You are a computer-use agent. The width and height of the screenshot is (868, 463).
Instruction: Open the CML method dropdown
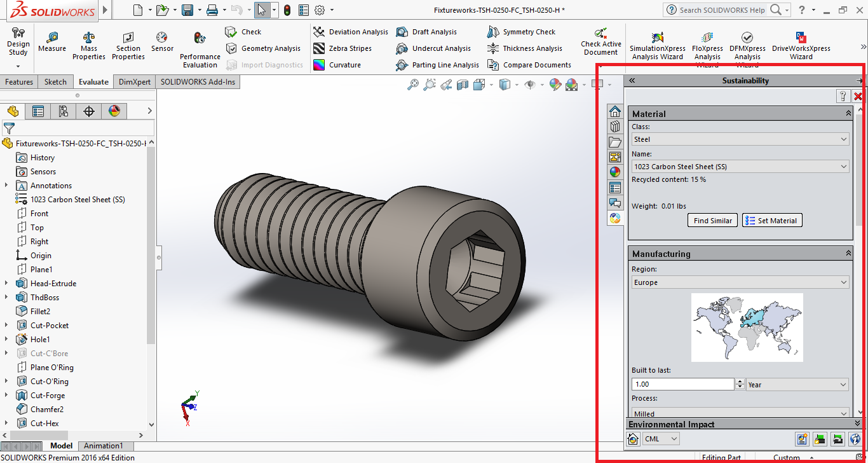click(x=661, y=439)
